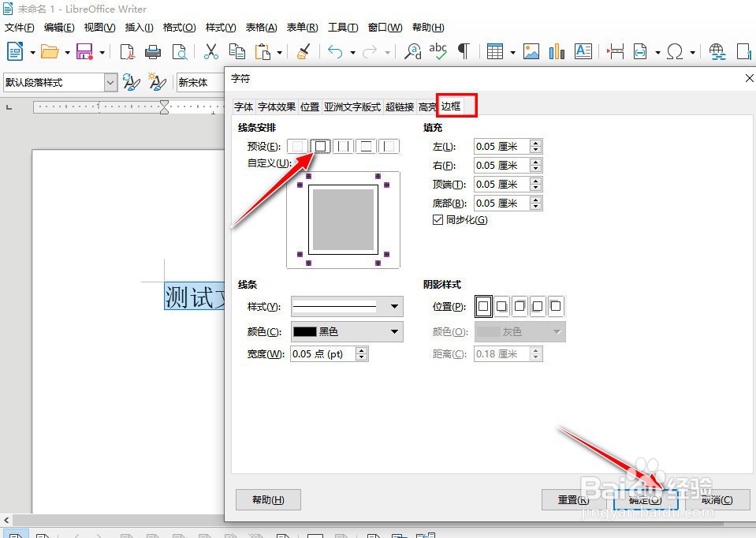
Task: Open the line 样式 style dropdown
Action: coord(347,306)
